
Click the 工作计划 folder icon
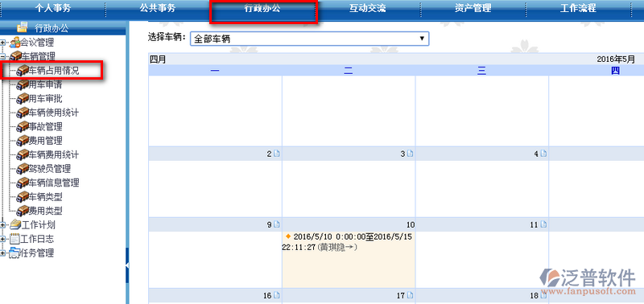14,225
